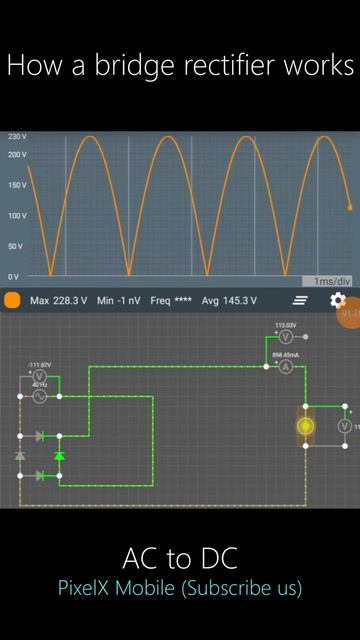Viewport: 360px width, 640px height.
Task: Tap the Avg 145.3 V readout
Action: tap(229, 301)
